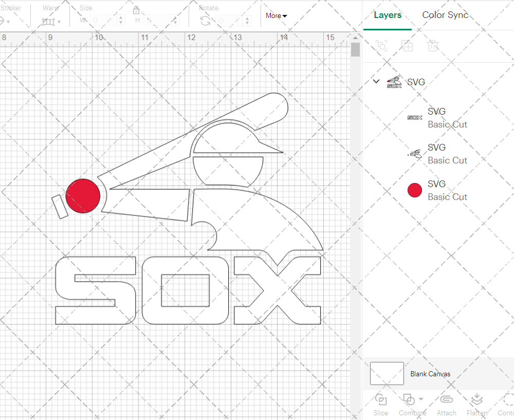Click the Attach tool
This screenshot has width=514, height=420.
[x=446, y=405]
